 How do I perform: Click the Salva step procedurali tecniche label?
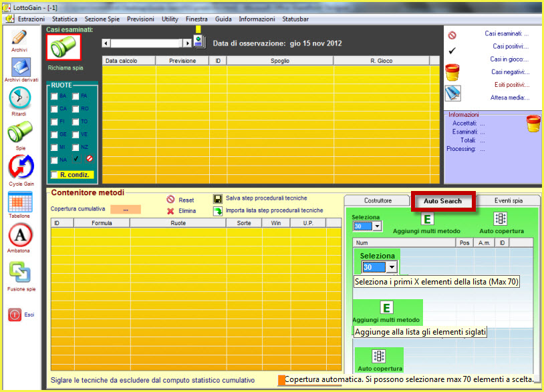(x=267, y=198)
